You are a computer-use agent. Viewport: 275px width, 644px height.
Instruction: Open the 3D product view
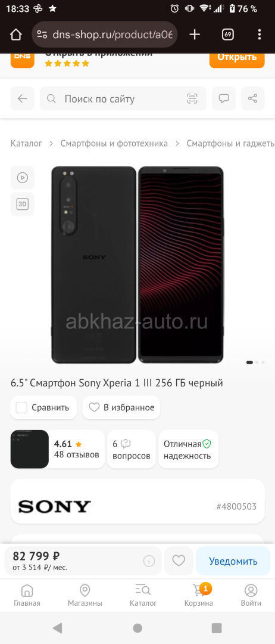click(23, 204)
